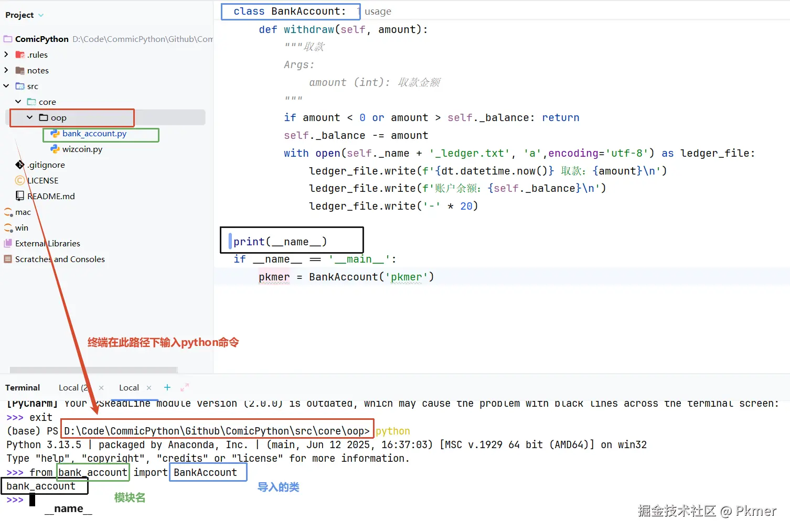Expand the notes folder
This screenshot has height=532, width=790.
(x=6, y=70)
